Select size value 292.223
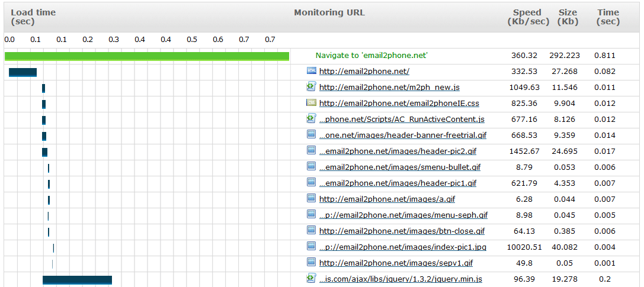The image size is (644, 287). 565,56
